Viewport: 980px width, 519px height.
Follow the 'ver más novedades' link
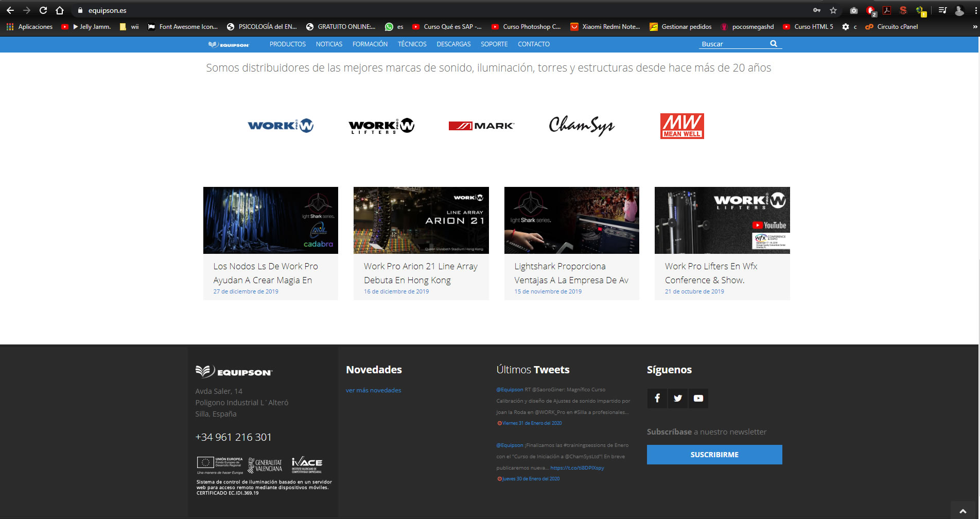pos(373,390)
